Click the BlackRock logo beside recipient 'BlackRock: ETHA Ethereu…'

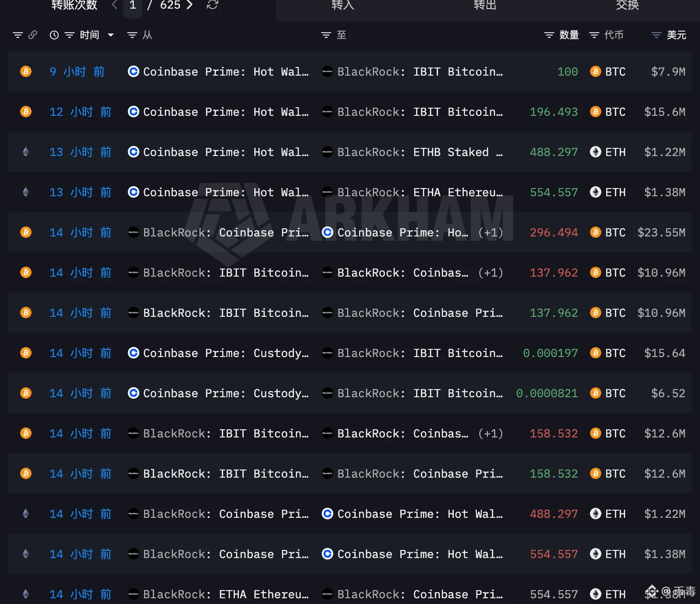(x=327, y=192)
